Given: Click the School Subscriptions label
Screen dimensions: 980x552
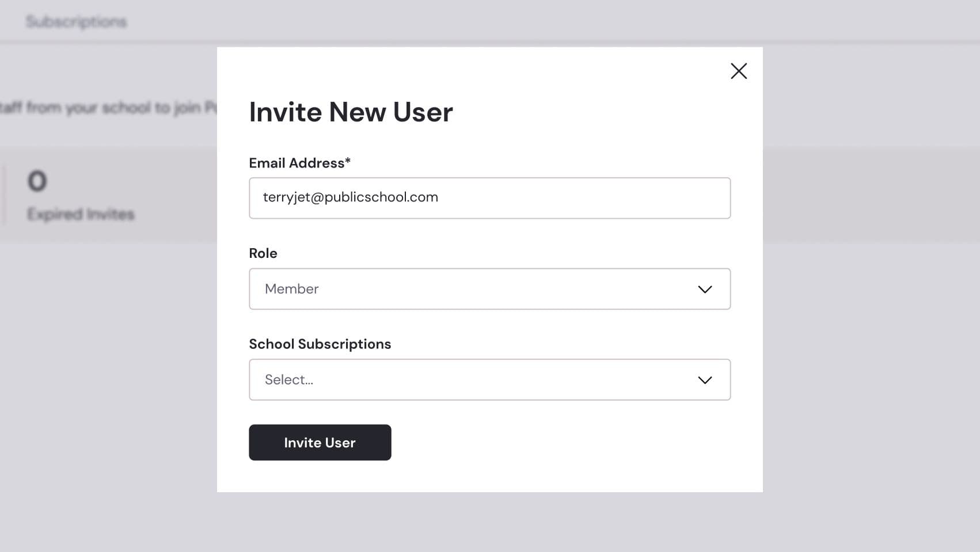Looking at the screenshot, I should pos(320,344).
